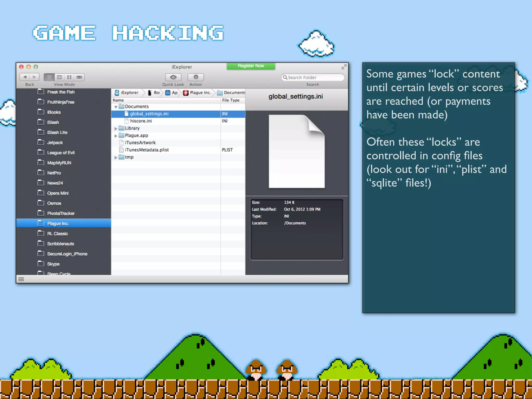Switch to list view mode
532x399 pixels.
(49, 77)
